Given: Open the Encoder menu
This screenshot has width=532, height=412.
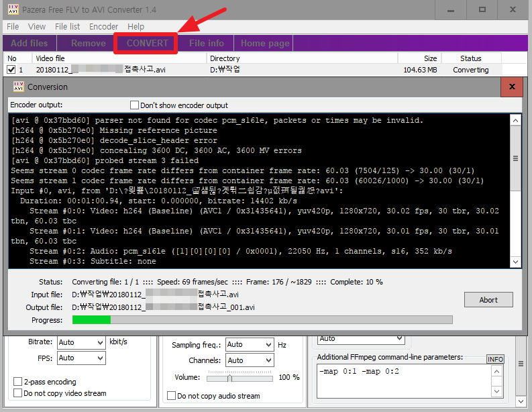Looking at the screenshot, I should pyautogui.click(x=103, y=26).
